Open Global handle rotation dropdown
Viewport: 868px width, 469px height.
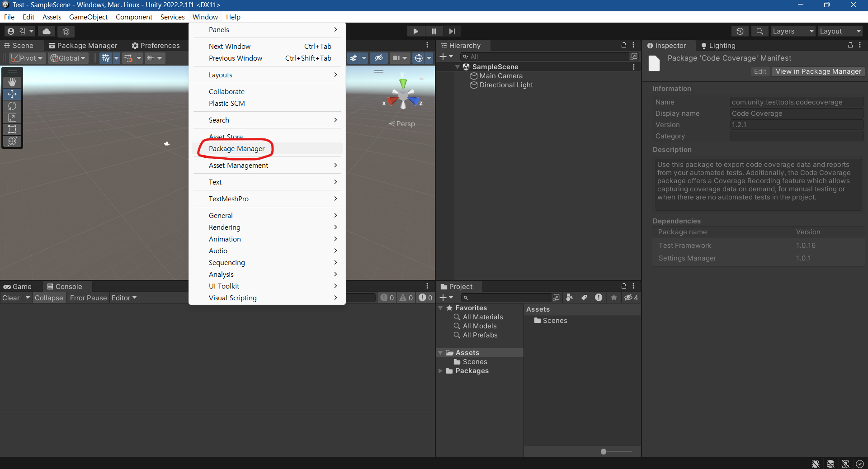tap(68, 58)
